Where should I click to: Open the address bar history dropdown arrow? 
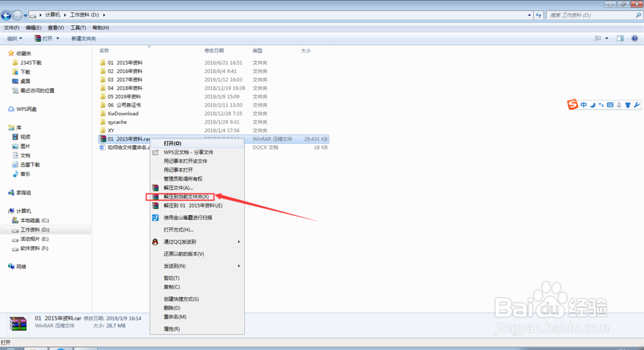point(529,15)
